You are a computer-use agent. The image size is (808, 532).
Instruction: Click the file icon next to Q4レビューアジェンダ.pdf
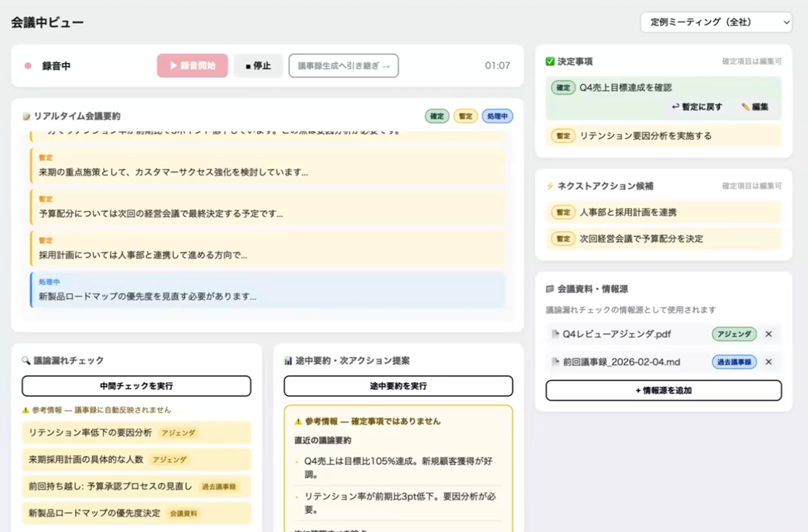coord(555,334)
